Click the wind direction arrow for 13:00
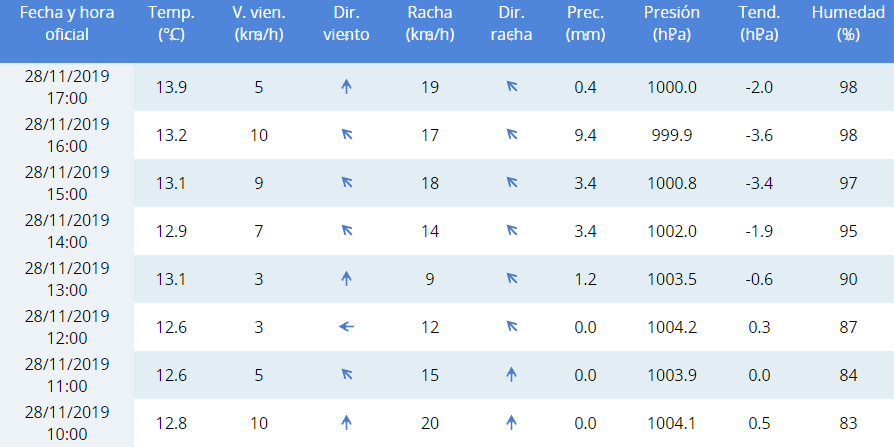Viewport: 894px width, 447px height. 347,279
